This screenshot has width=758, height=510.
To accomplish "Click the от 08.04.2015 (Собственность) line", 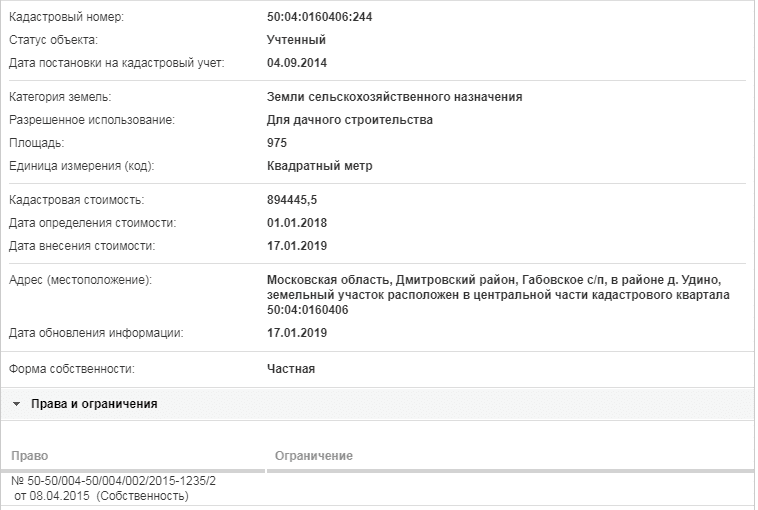I will (x=102, y=496).
